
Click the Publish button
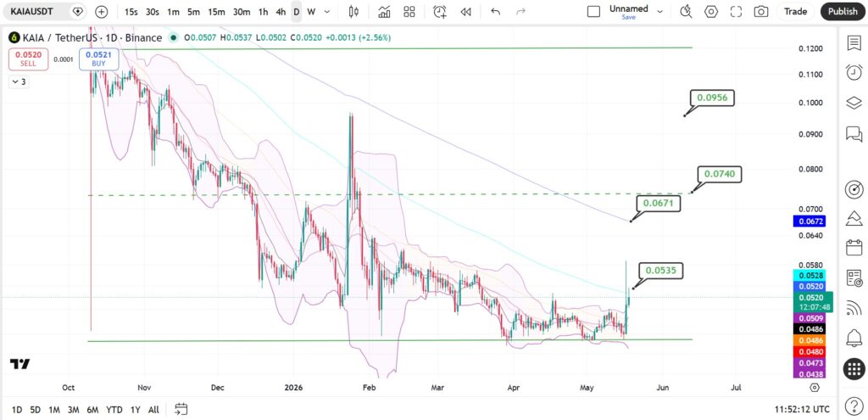point(843,12)
